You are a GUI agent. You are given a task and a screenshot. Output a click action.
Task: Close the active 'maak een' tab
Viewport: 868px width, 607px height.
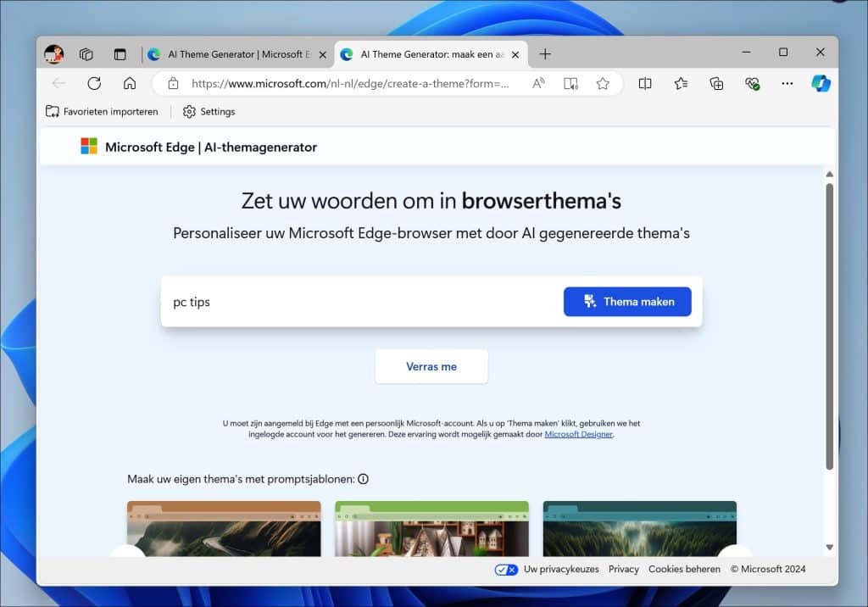click(x=515, y=55)
